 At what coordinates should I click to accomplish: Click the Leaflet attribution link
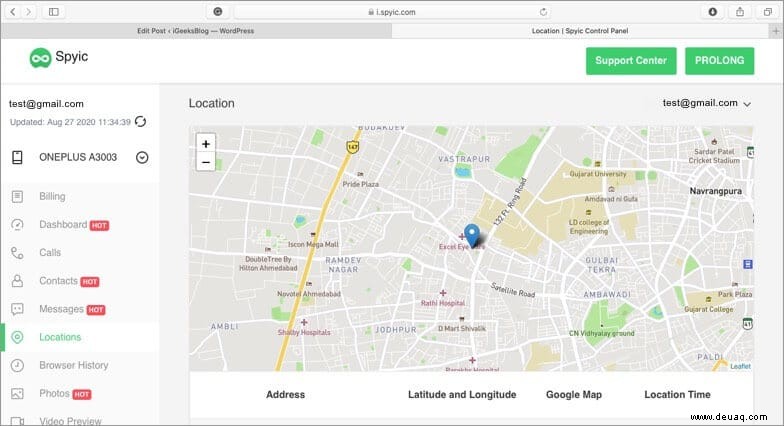[x=740, y=366]
